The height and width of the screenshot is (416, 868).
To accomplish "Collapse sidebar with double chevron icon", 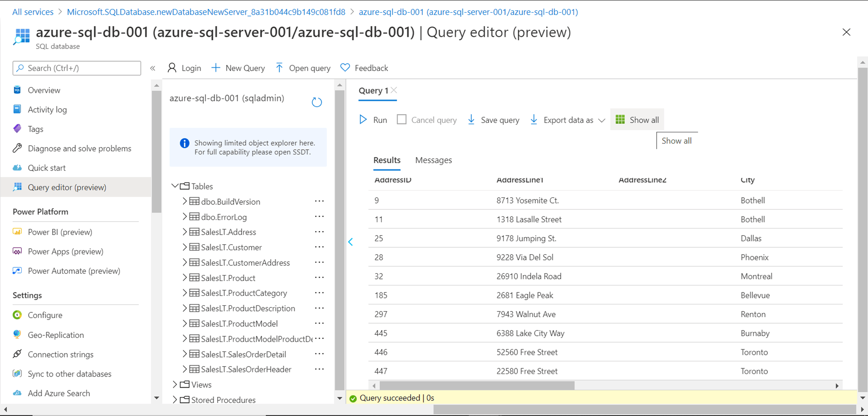I will pyautogui.click(x=153, y=68).
